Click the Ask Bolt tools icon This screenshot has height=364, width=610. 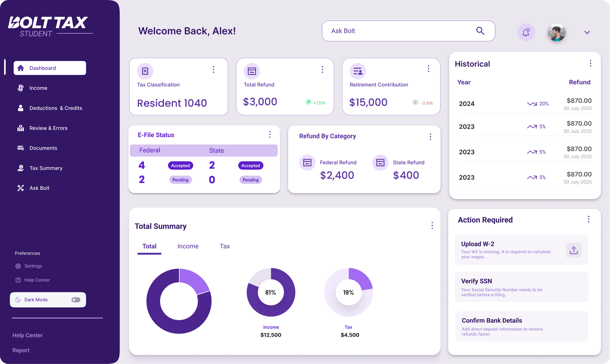coord(20,188)
